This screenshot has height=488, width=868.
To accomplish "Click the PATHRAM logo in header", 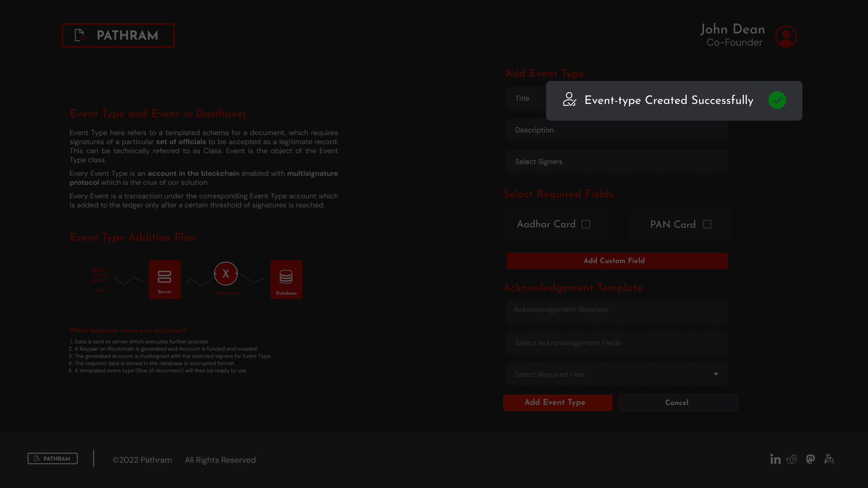I will pos(118,35).
